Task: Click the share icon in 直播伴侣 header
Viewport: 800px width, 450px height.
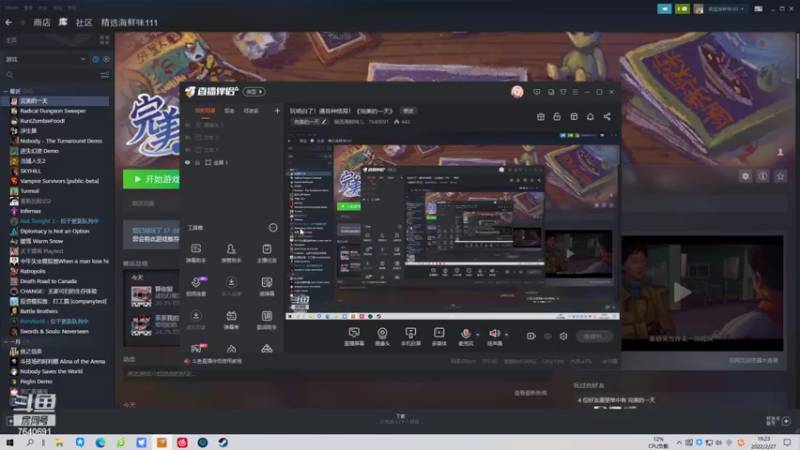Action: click(607, 117)
